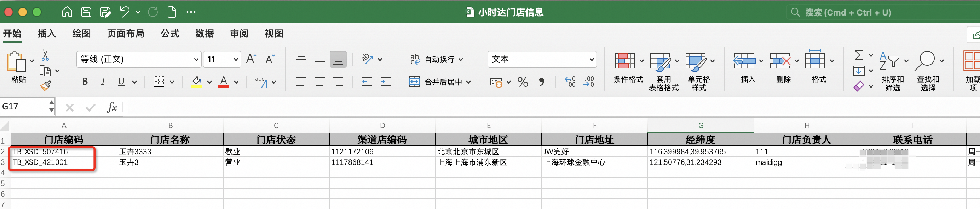Expand the borders dropdown arrow
This screenshot has width=980, height=209.
coord(172,82)
